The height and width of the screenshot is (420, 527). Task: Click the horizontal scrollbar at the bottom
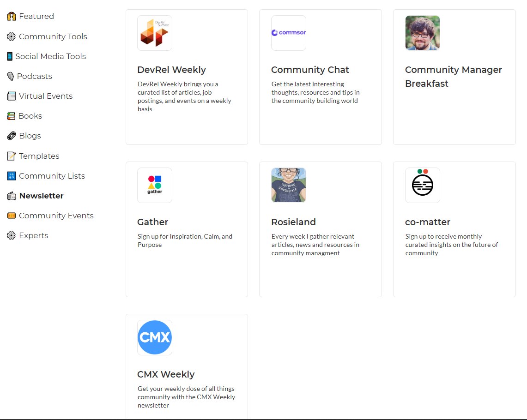click(263, 418)
